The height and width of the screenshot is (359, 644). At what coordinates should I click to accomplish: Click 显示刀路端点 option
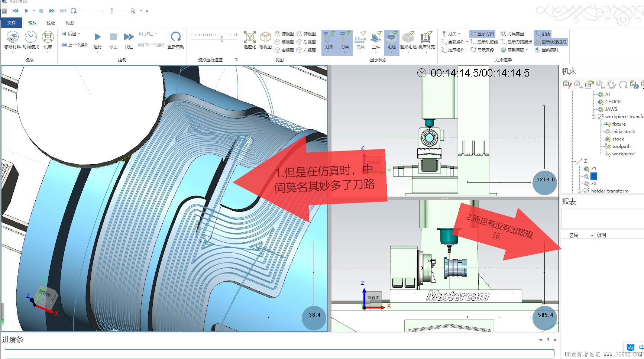[516, 42]
